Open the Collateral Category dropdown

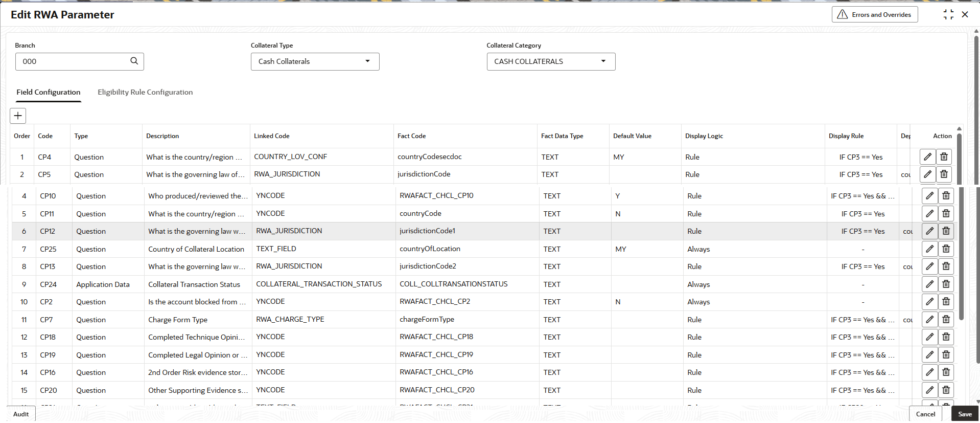tap(551, 61)
